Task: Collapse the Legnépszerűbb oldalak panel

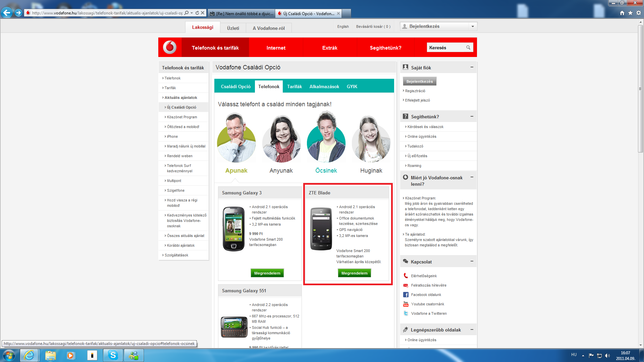Action: [x=472, y=329]
